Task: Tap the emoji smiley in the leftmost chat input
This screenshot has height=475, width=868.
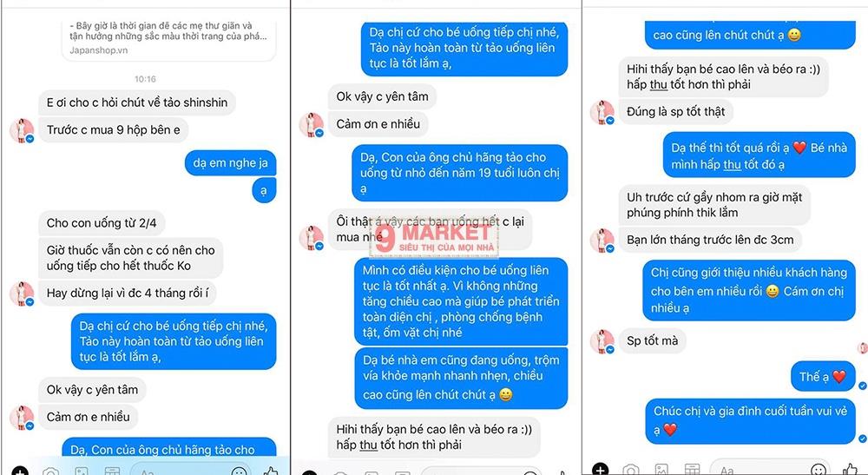Action: coord(240,472)
